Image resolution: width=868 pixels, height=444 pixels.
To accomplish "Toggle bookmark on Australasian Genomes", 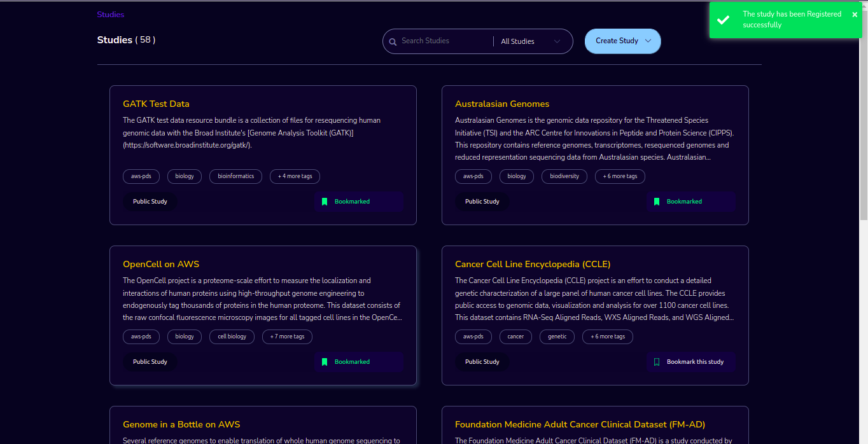I will pos(691,202).
